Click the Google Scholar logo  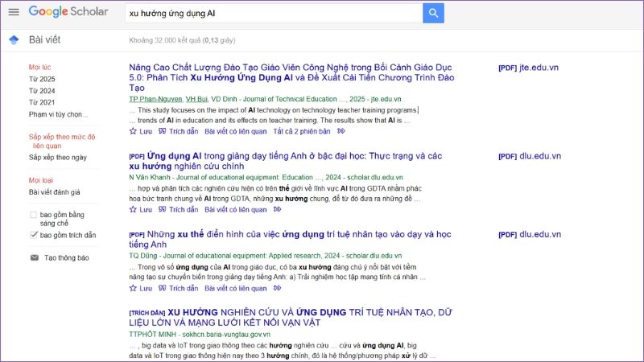(68, 12)
